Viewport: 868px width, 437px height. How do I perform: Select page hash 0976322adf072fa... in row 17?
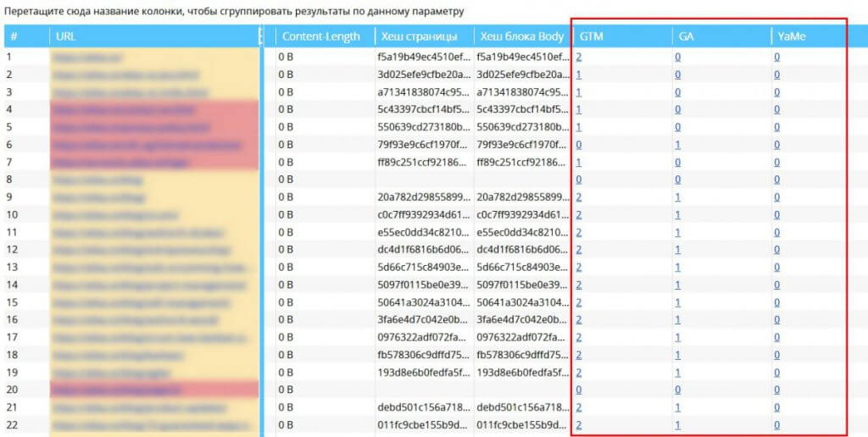click(423, 337)
